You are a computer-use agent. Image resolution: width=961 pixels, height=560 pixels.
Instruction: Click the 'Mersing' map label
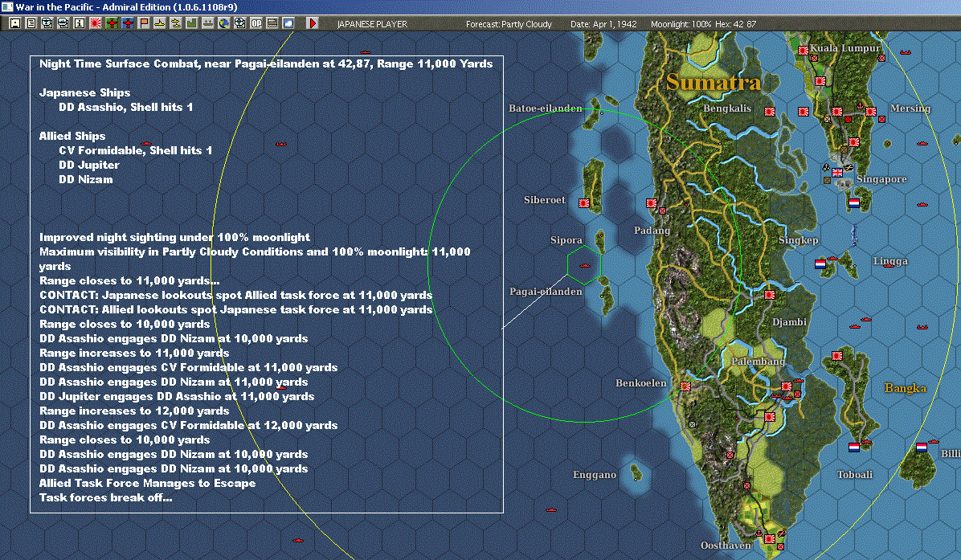910,108
